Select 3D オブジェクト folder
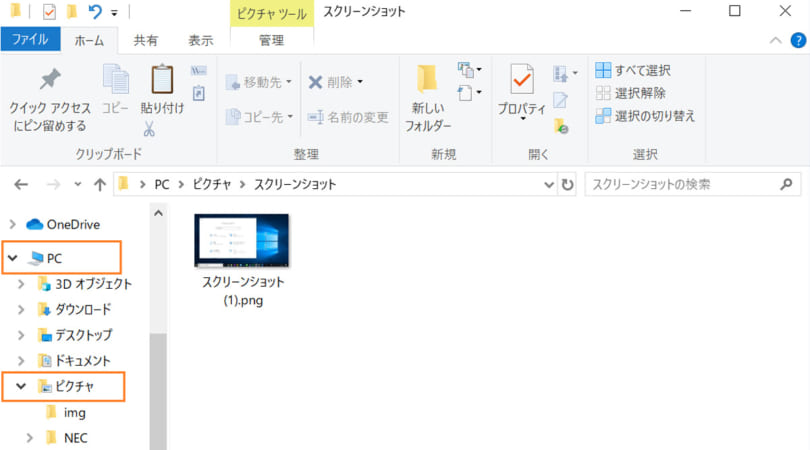Screen dimensions: 810x450 (x=93, y=284)
